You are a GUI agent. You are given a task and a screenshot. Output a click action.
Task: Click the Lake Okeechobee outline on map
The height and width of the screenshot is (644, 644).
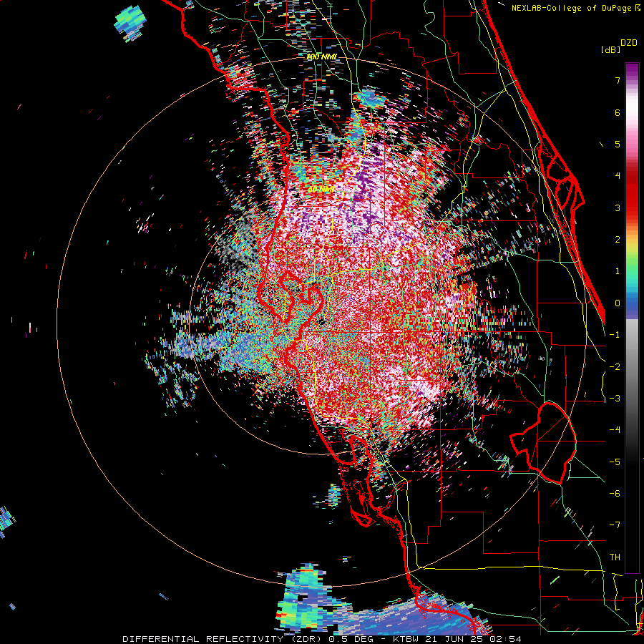point(543,443)
